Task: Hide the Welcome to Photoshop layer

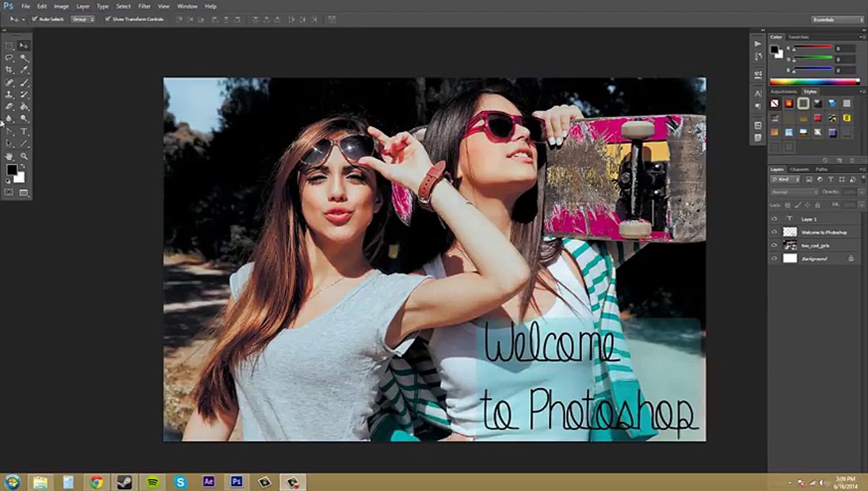Action: point(774,232)
